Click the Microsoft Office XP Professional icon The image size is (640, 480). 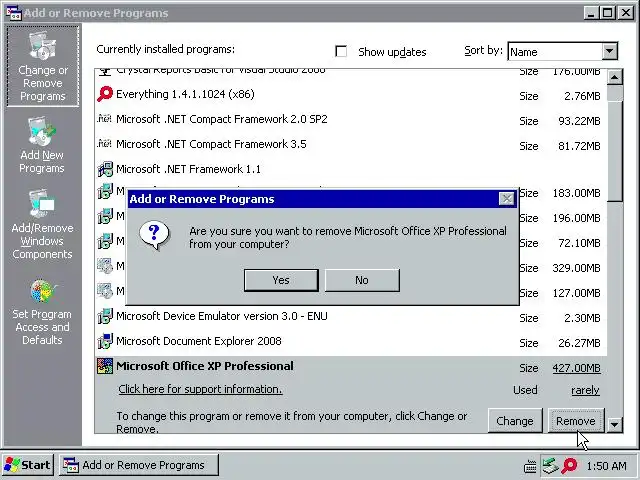[x=105, y=366]
